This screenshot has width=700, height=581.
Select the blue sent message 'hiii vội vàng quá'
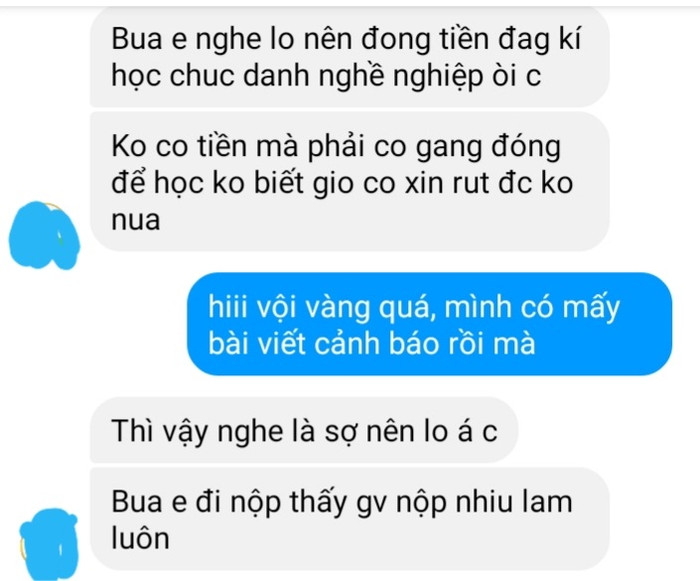[429, 324]
